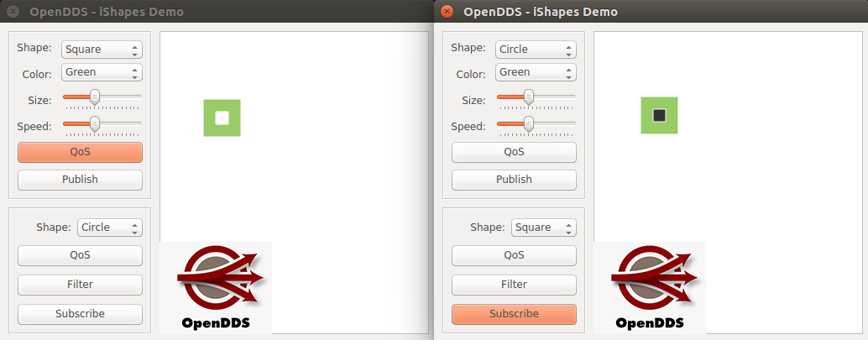Click highlighted Subscribe button in right window
Viewport: 868px width, 340px height.
pyautogui.click(x=515, y=314)
